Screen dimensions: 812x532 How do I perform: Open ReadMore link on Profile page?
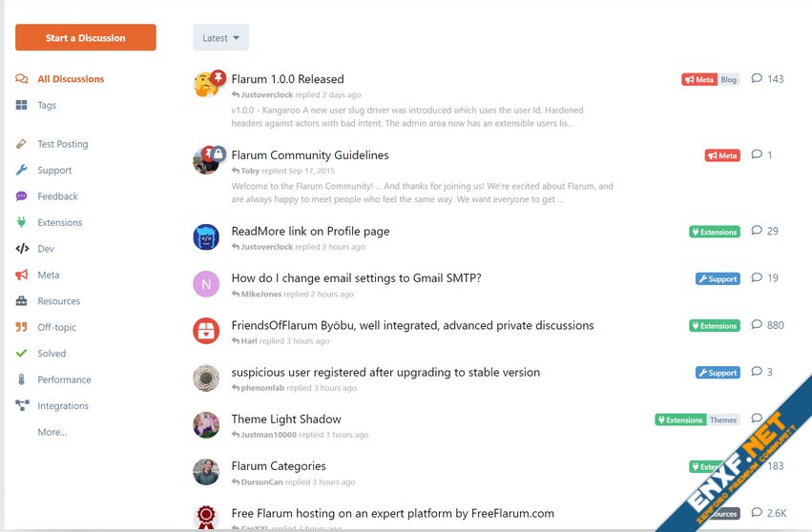click(310, 231)
